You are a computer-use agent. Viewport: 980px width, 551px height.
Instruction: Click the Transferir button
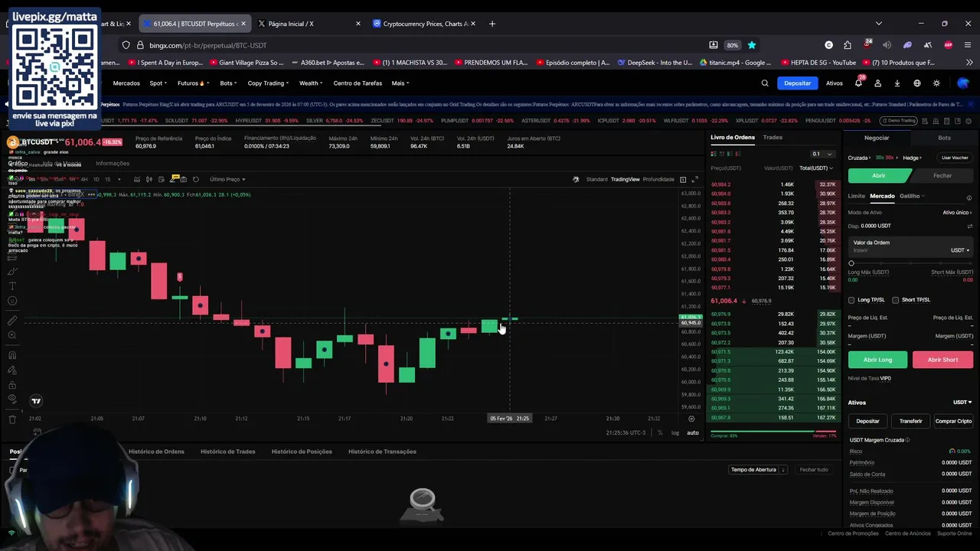pos(910,421)
